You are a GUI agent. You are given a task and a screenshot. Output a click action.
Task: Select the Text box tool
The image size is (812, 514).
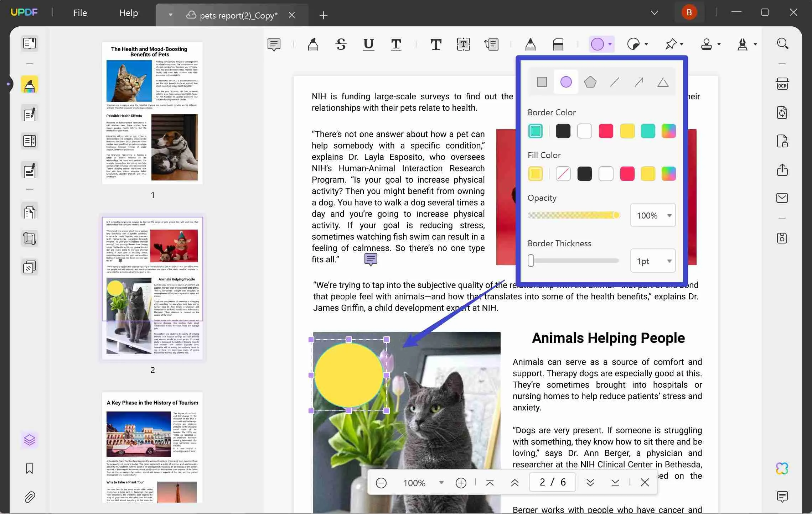pos(463,44)
